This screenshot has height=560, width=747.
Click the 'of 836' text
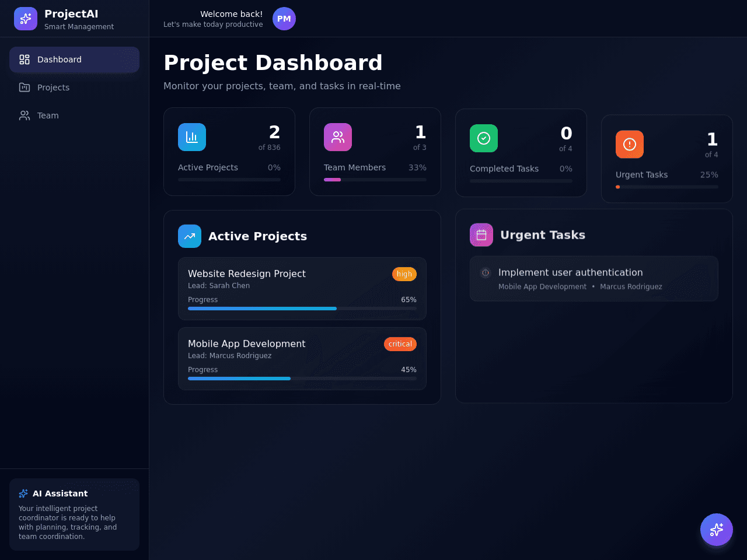tap(270, 148)
